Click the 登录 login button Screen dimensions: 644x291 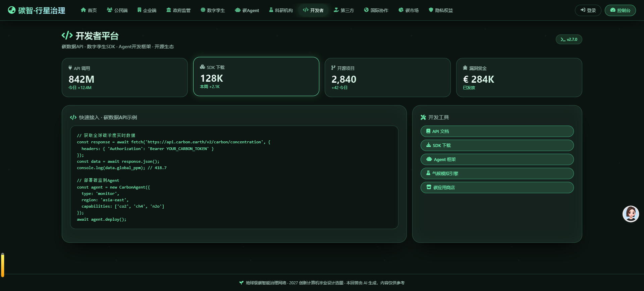click(588, 10)
